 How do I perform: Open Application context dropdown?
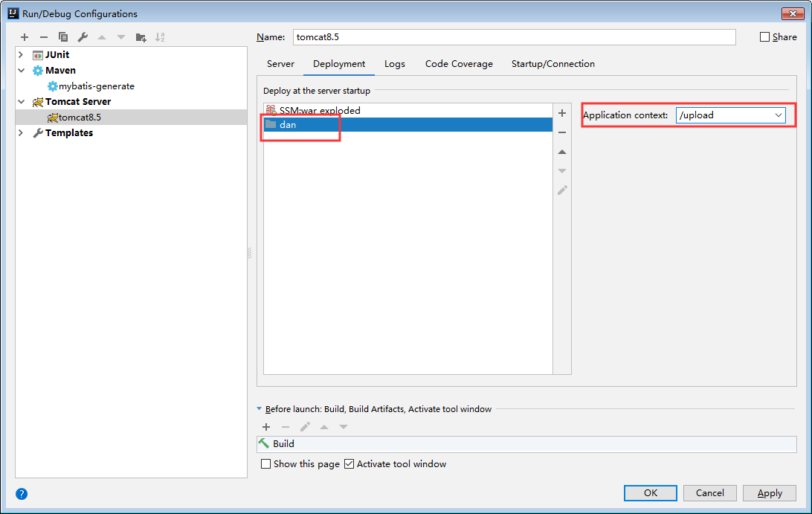(779, 115)
